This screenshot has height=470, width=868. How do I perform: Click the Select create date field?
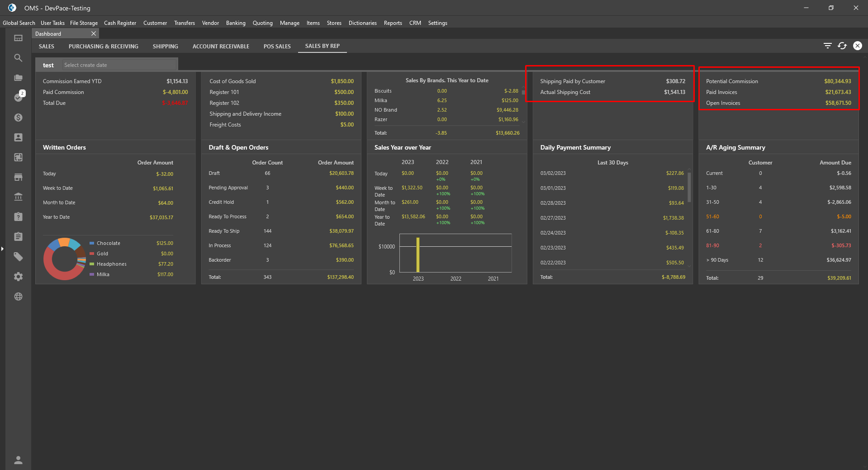(x=119, y=65)
